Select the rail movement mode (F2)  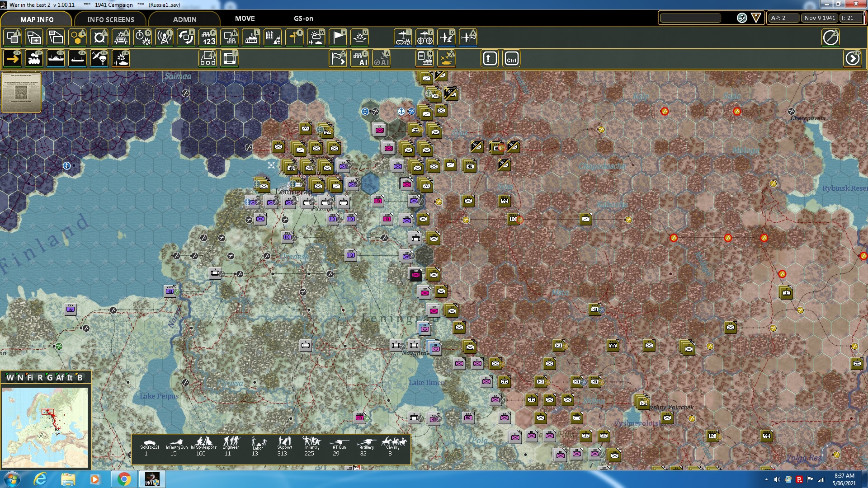coord(34,59)
